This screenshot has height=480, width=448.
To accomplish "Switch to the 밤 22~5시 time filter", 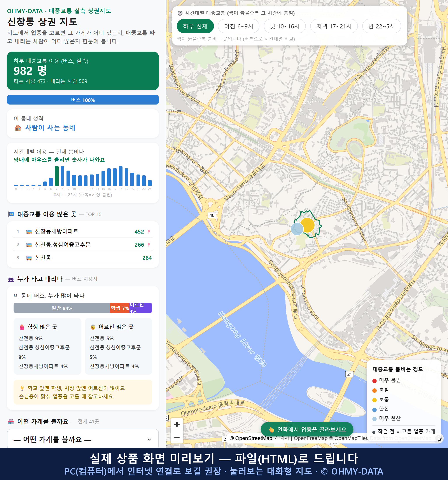I will coord(381,26).
